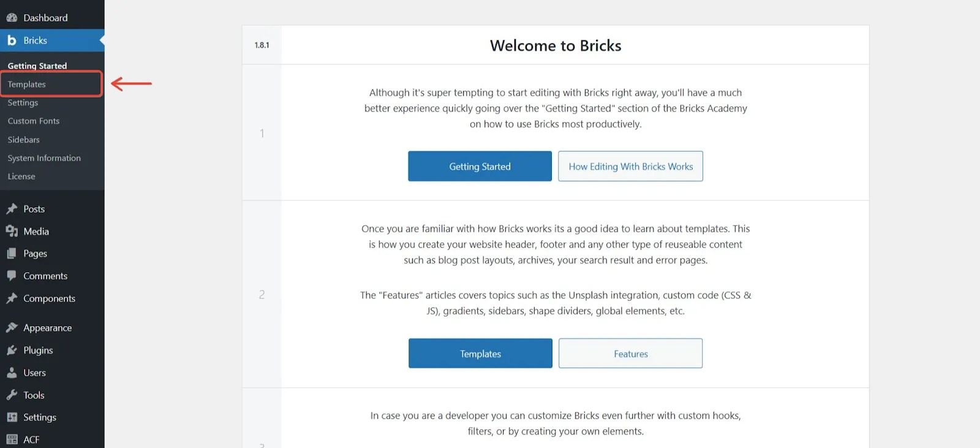
Task: Click How Editing With Bricks Works button
Action: pos(630,166)
